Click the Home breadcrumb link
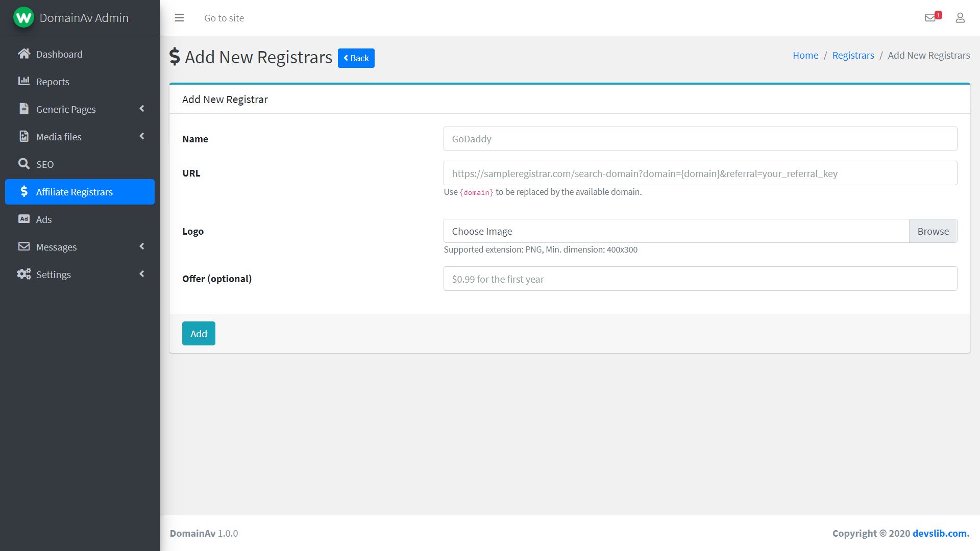The height and width of the screenshot is (551, 980). click(805, 55)
